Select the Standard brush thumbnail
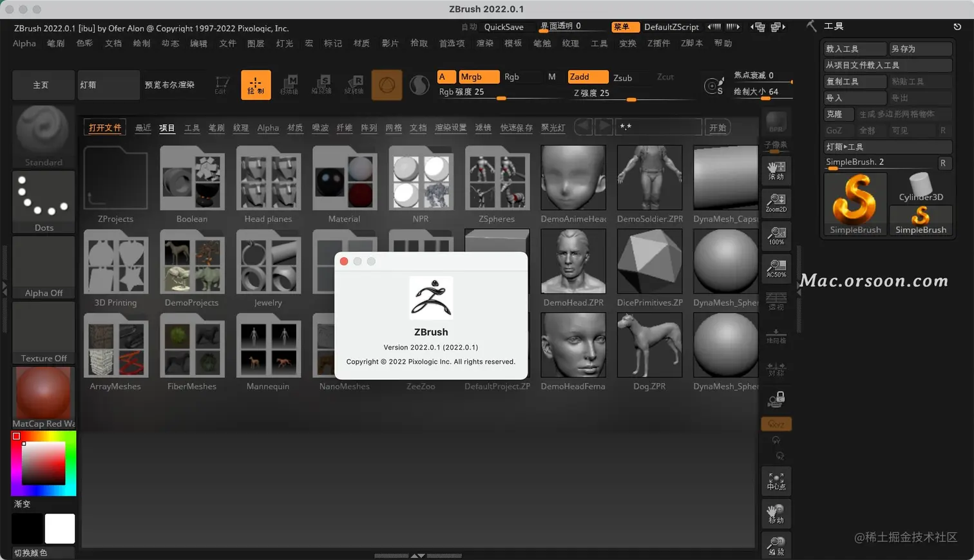The image size is (974, 560). click(44, 136)
